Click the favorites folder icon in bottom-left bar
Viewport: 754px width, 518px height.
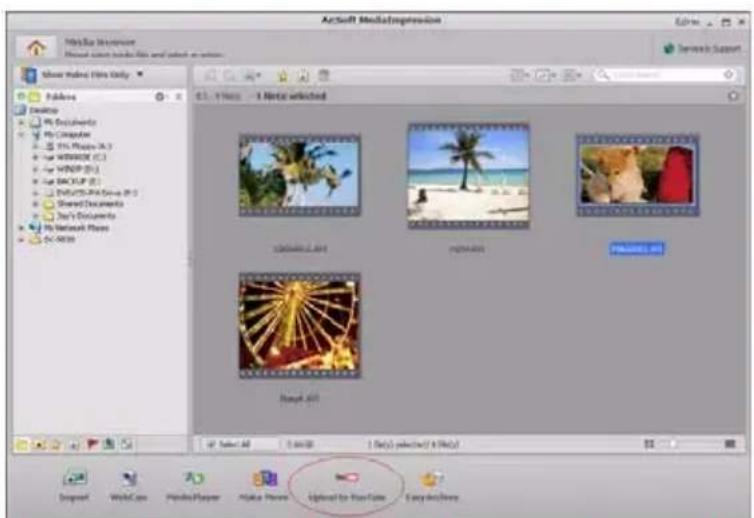[x=56, y=444]
